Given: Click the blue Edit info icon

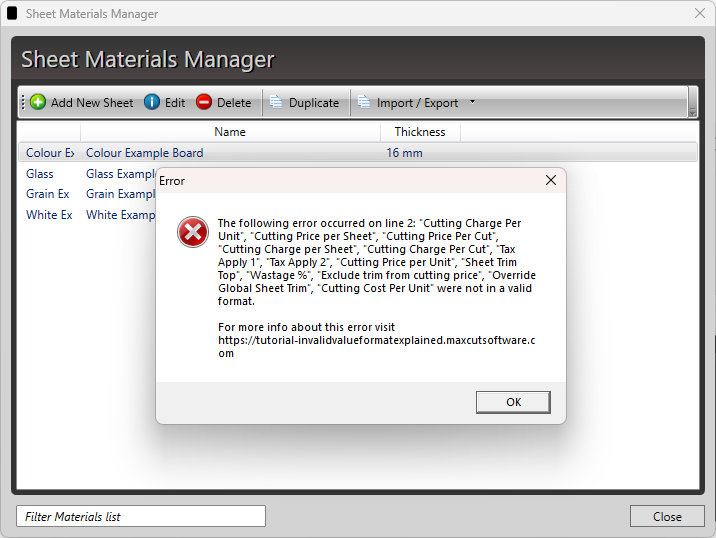Looking at the screenshot, I should point(152,102).
